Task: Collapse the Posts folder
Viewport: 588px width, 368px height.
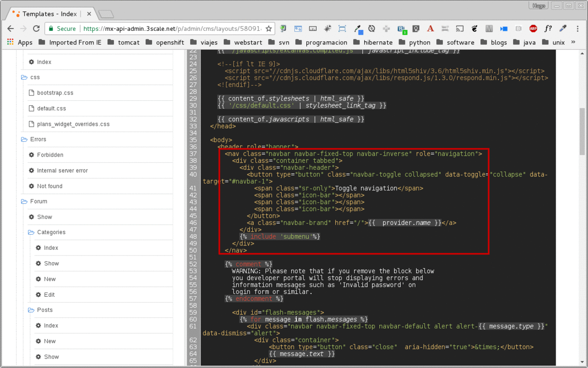Action: pos(31,310)
